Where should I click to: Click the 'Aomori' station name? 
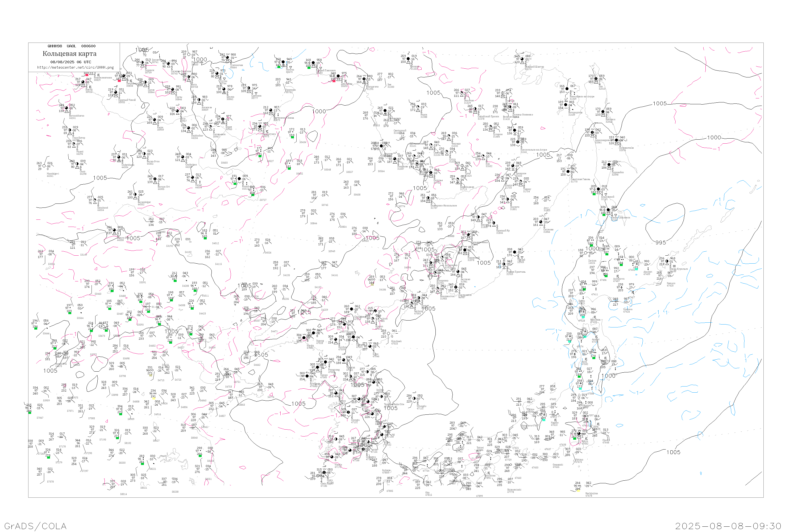[596, 339]
